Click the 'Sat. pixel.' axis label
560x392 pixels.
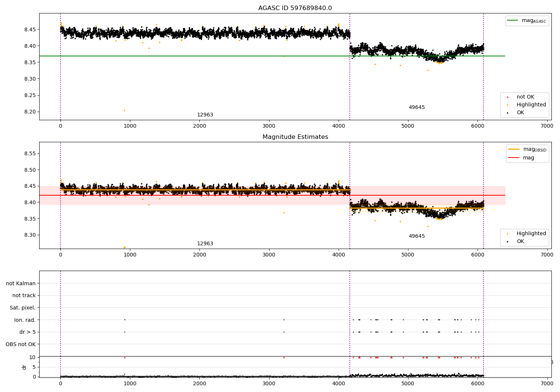22,308
